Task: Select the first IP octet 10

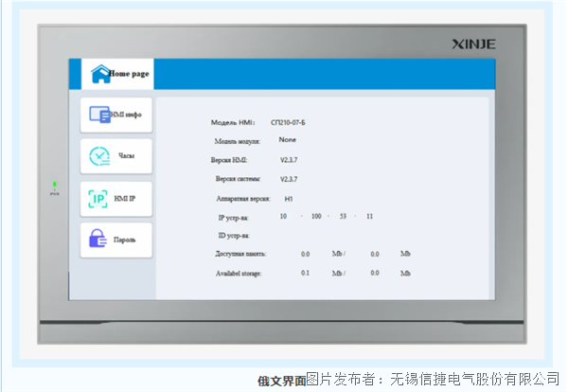Action: (x=282, y=217)
